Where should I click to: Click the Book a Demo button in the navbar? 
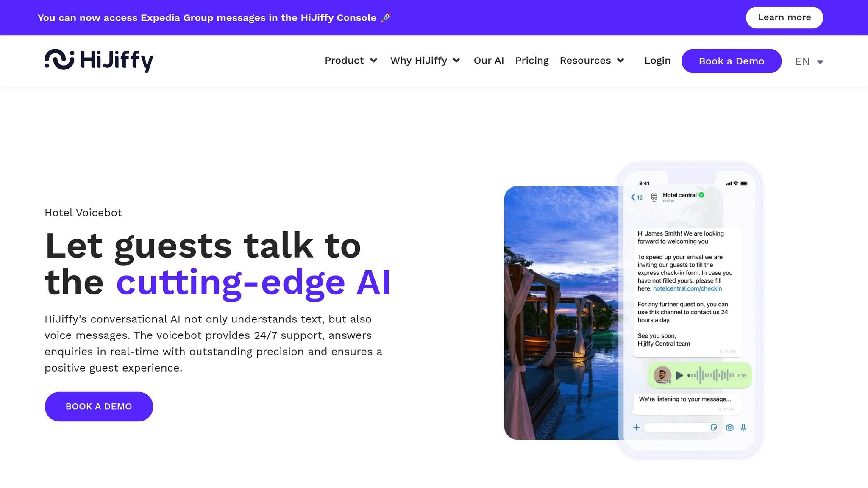coord(732,61)
